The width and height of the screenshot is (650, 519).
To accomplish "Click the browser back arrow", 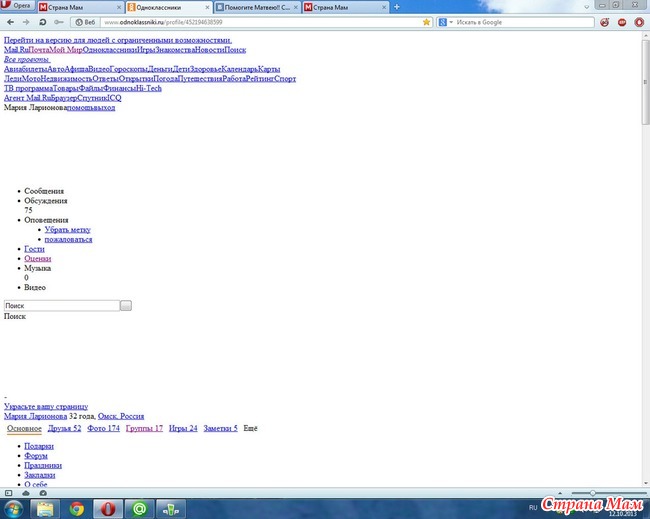I will 11,21.
